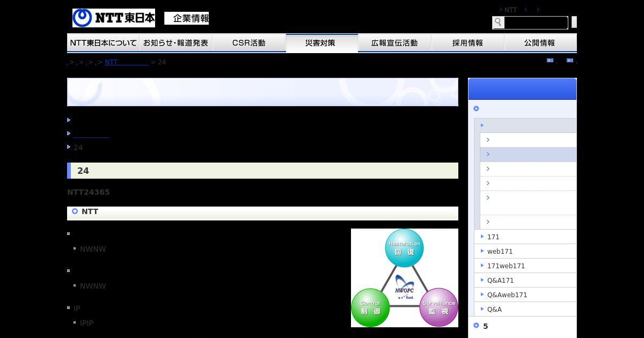Image resolution: width=644 pixels, height=338 pixels.
Task: Click the arrow icon beside web171
Action: 482,251
